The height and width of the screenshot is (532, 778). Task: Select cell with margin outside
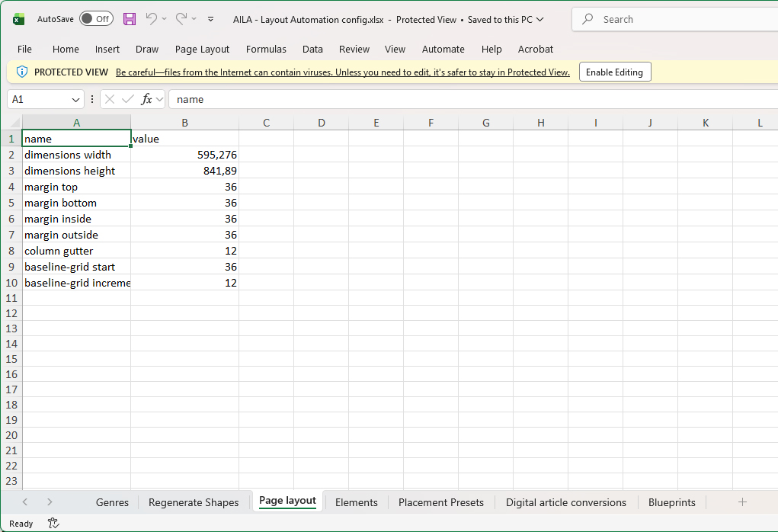pos(76,235)
